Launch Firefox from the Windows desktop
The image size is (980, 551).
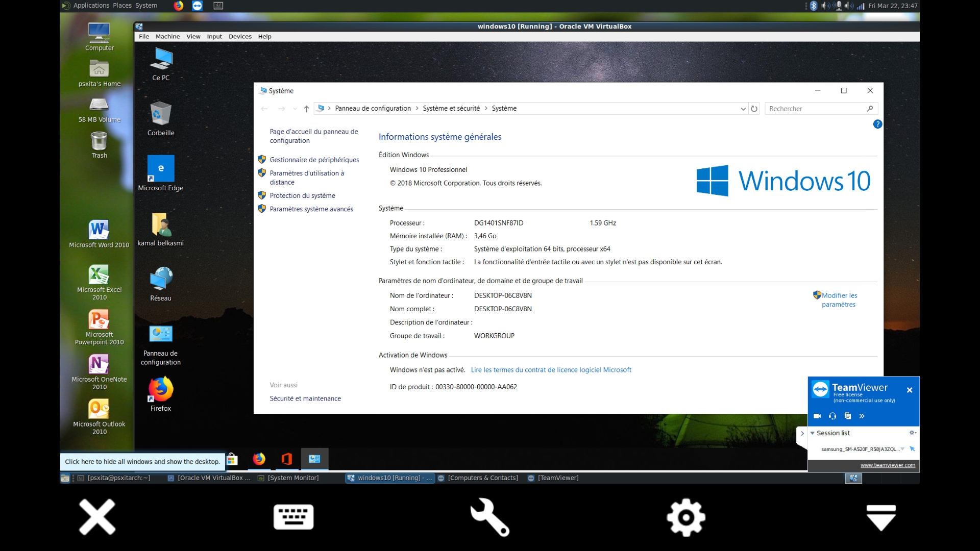click(x=161, y=394)
